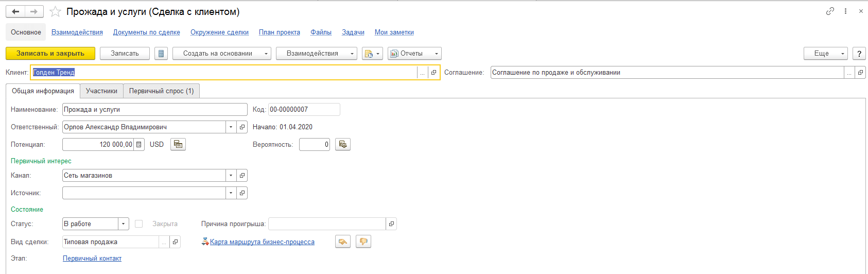Open Карта маршрута бизнес-процесса link

point(262,242)
